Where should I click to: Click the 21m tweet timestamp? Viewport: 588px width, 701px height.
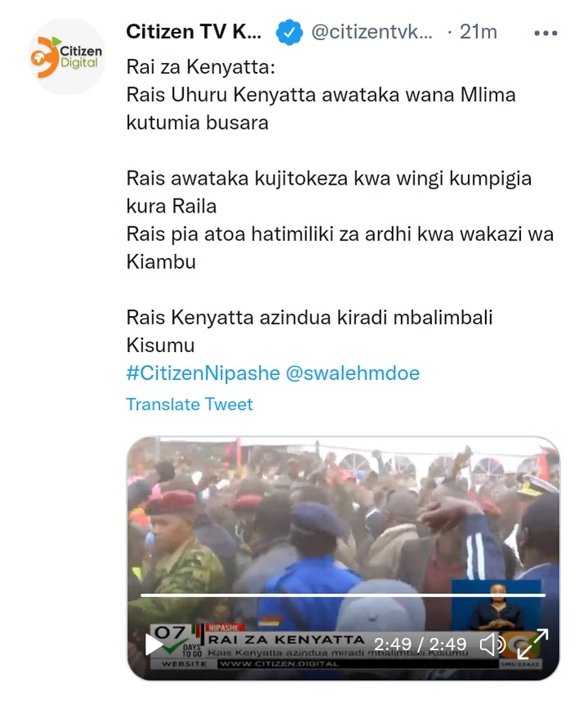478,32
